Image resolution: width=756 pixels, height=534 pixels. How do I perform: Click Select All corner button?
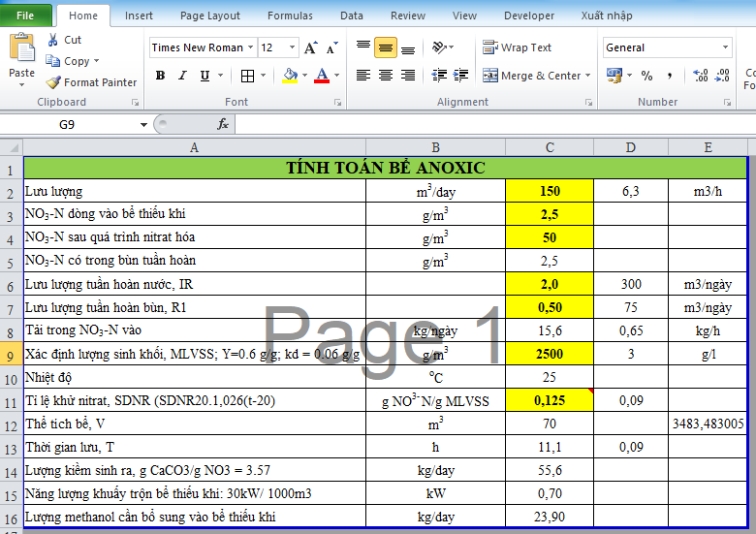[x=12, y=147]
